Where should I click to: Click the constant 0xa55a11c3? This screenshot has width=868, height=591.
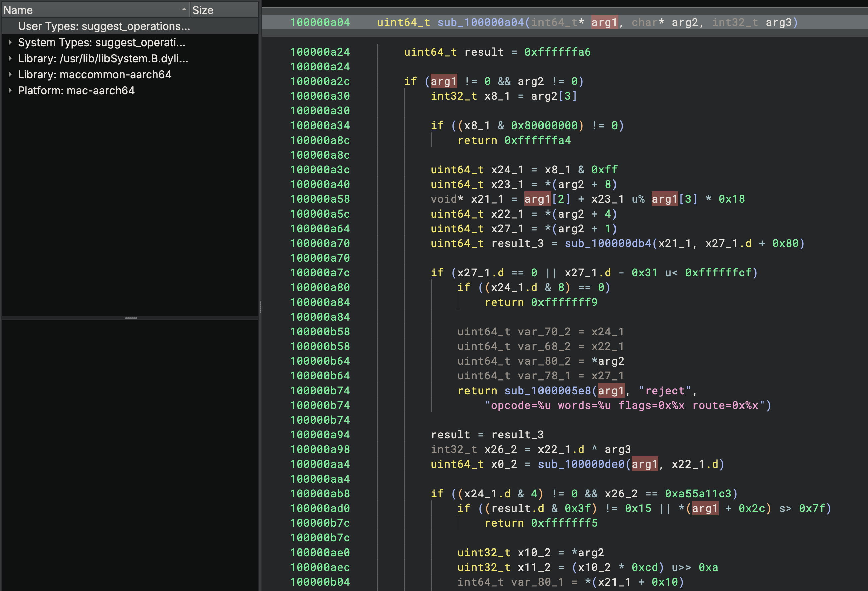click(x=698, y=494)
